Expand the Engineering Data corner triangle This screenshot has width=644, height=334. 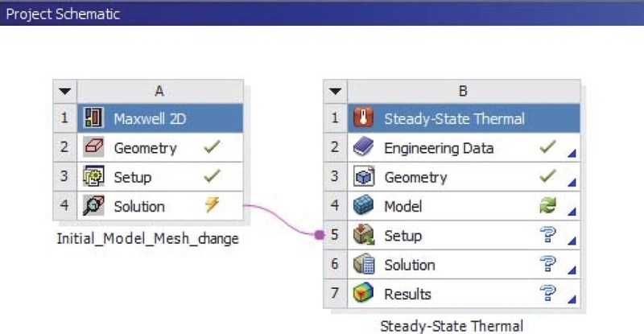pyautogui.click(x=572, y=155)
